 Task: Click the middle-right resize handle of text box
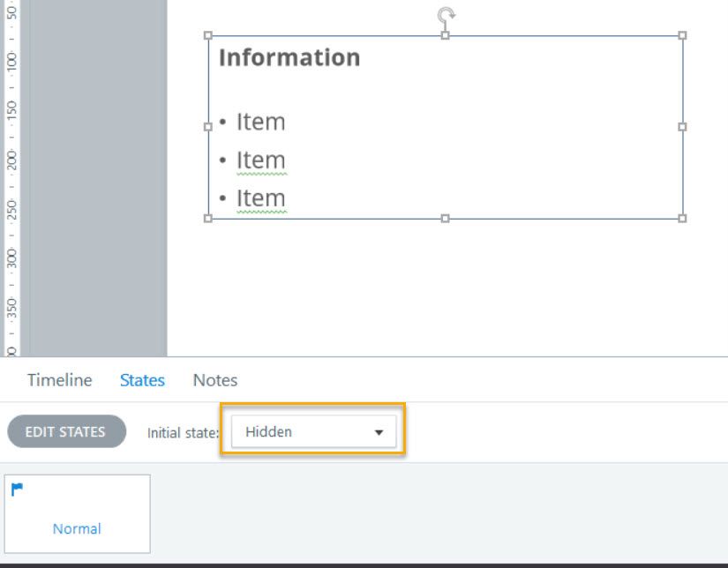[682, 127]
